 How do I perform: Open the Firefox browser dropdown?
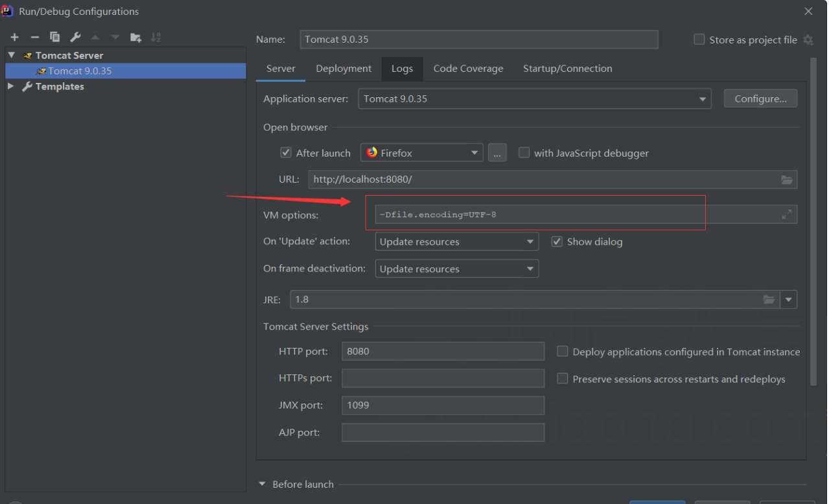pyautogui.click(x=422, y=153)
